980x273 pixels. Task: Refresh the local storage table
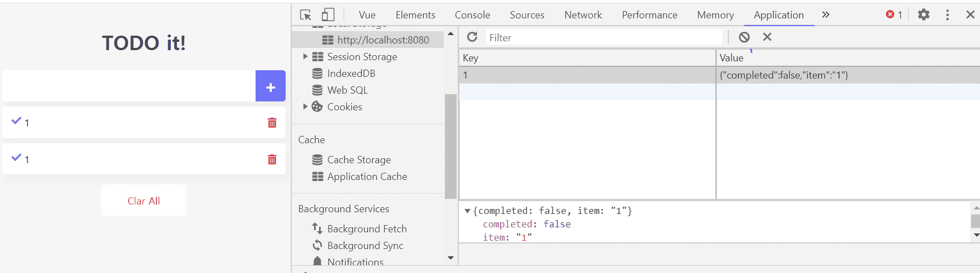pyautogui.click(x=472, y=37)
